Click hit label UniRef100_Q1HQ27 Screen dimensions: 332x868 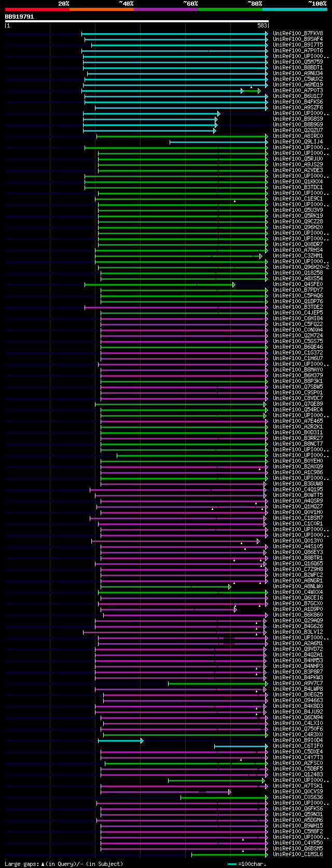point(298,506)
